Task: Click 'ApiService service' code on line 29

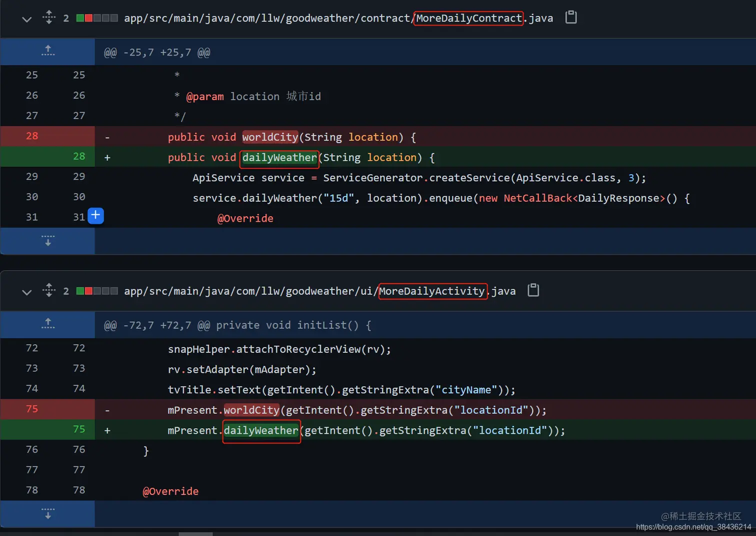Action: coord(248,178)
